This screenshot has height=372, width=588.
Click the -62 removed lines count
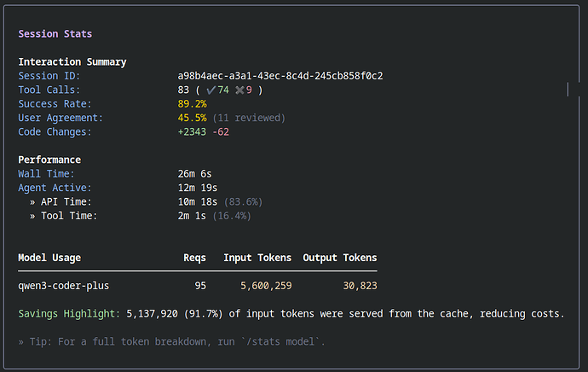coord(221,132)
